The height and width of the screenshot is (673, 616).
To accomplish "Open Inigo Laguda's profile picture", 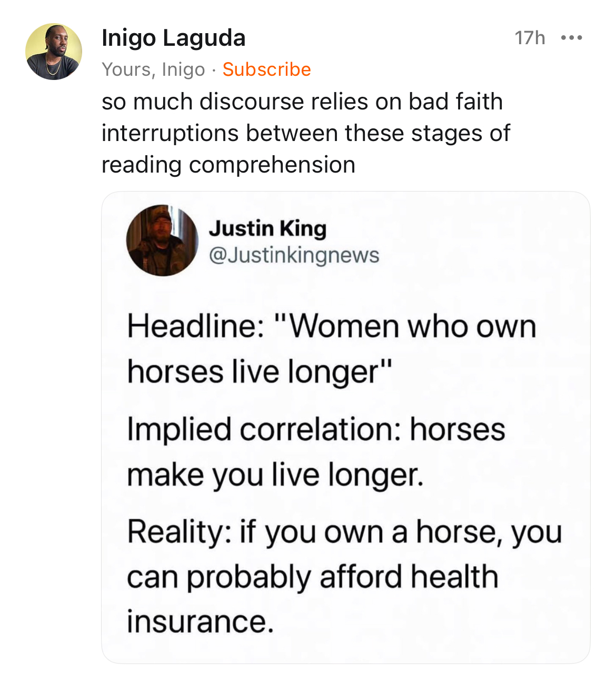I will (54, 52).
